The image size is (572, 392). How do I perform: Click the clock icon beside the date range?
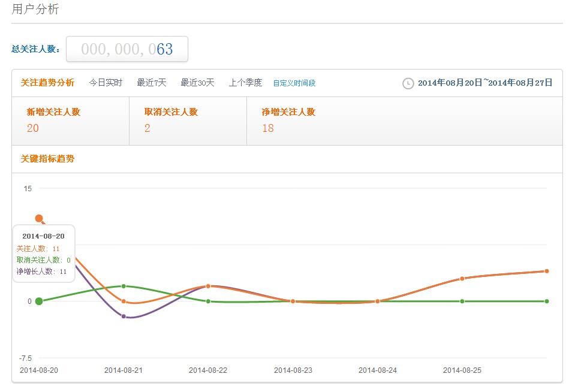click(408, 83)
